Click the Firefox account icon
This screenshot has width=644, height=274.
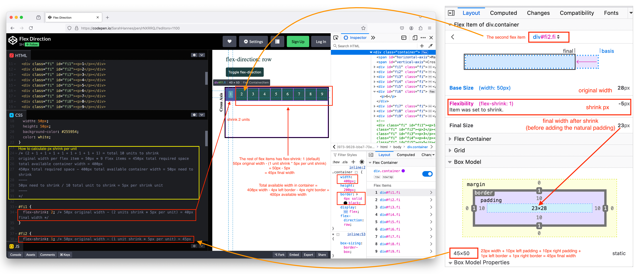pos(411,28)
